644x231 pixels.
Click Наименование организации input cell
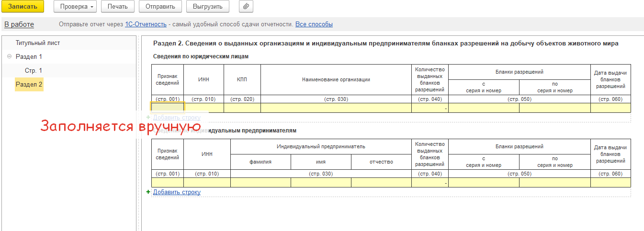click(336, 108)
